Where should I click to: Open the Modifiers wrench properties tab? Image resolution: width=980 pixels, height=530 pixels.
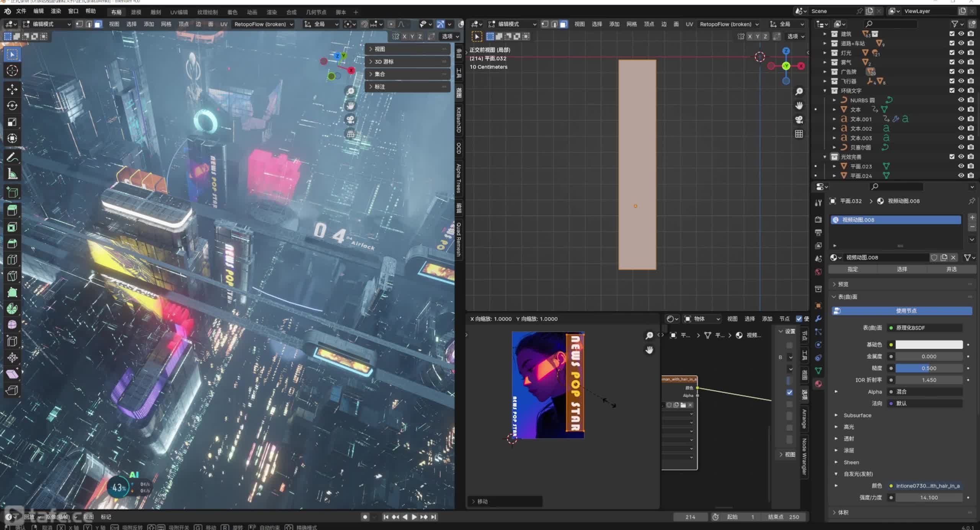(818, 319)
